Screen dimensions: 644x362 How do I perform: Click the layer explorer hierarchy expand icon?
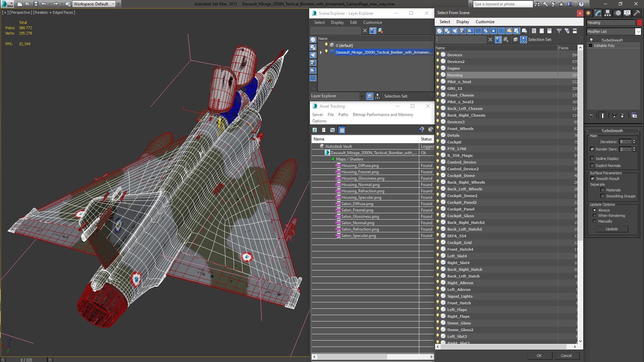321,52
